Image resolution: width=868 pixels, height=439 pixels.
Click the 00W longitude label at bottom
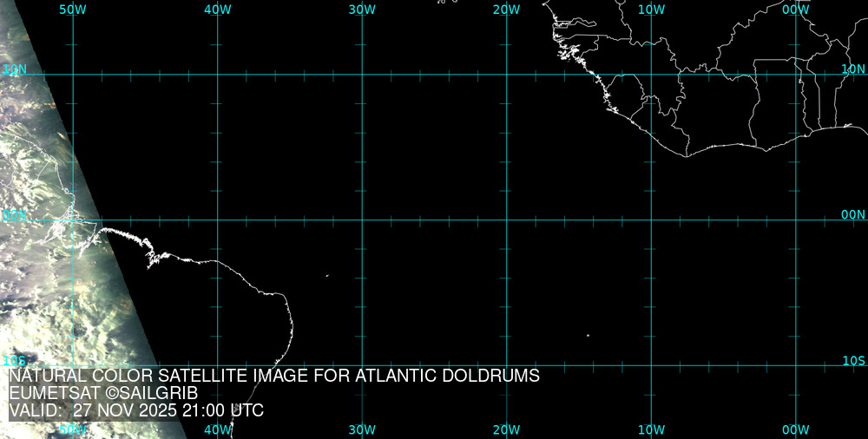pos(796,429)
